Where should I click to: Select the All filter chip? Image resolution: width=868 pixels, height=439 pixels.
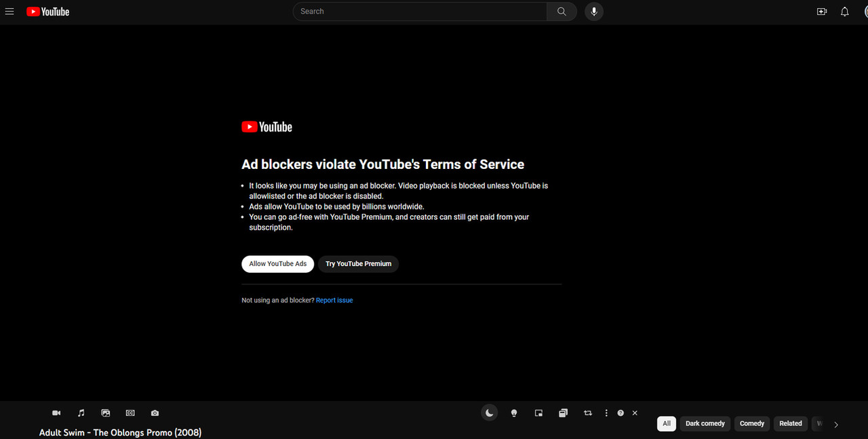[667, 423]
